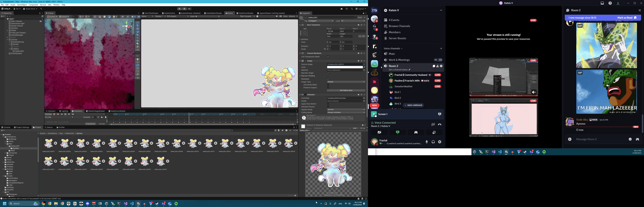Viewport: 644px width, 207px height.
Task: Open the GameObject menu
Action: [x=22, y=5]
